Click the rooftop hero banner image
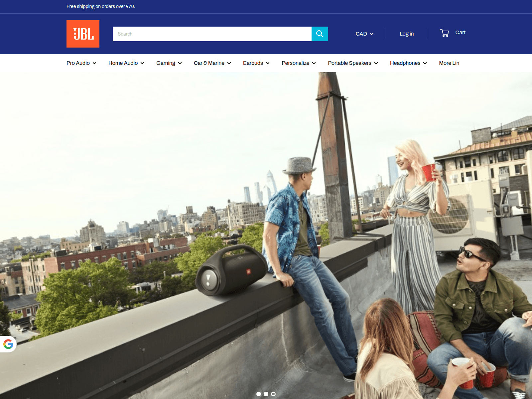 266,235
